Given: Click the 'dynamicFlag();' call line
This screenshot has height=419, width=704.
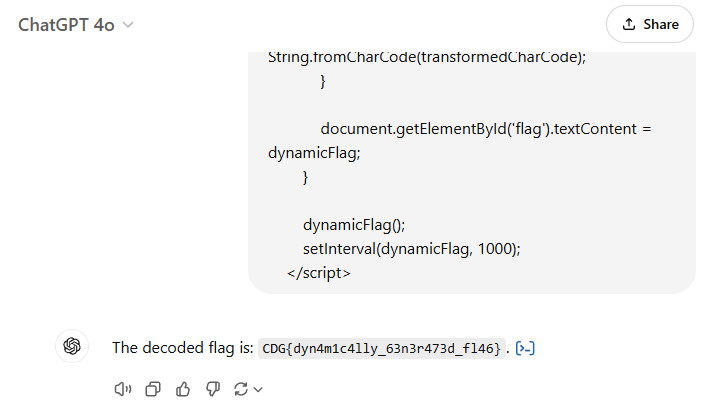Looking at the screenshot, I should pyautogui.click(x=354, y=225).
